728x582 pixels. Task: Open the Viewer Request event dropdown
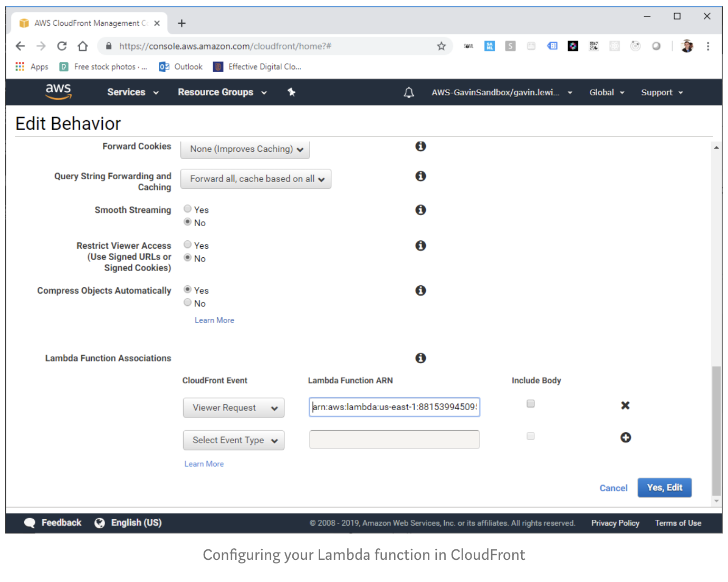click(x=234, y=408)
